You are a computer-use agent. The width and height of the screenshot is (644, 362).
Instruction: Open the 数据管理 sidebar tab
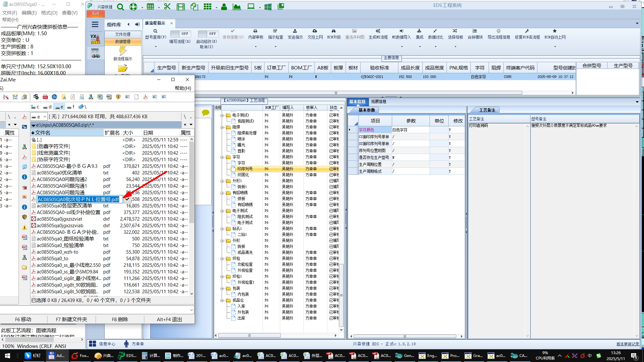point(123,41)
